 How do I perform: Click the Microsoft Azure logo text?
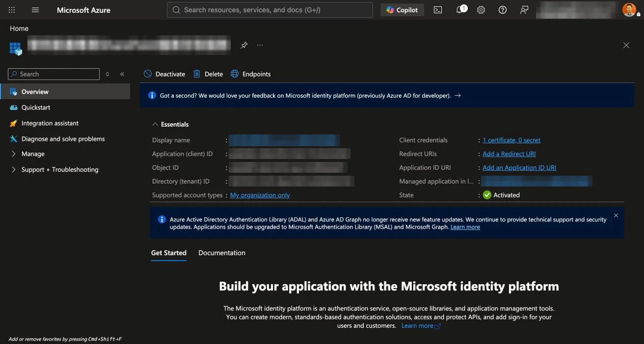pos(83,10)
